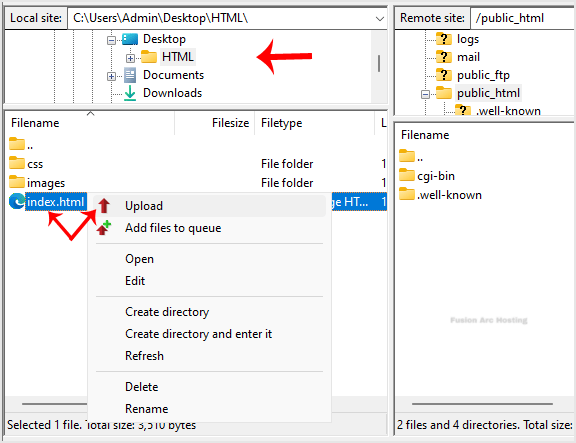
Task: Click the logs unknown-folder icon
Action: 444,39
